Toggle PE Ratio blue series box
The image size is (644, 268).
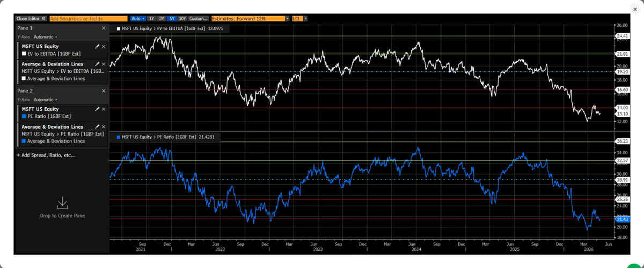coord(24,116)
